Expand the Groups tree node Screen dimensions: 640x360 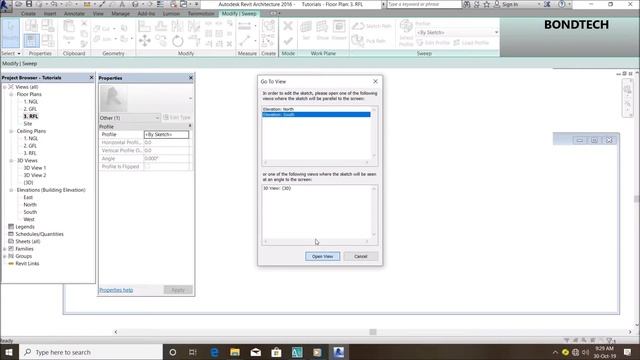(5, 256)
